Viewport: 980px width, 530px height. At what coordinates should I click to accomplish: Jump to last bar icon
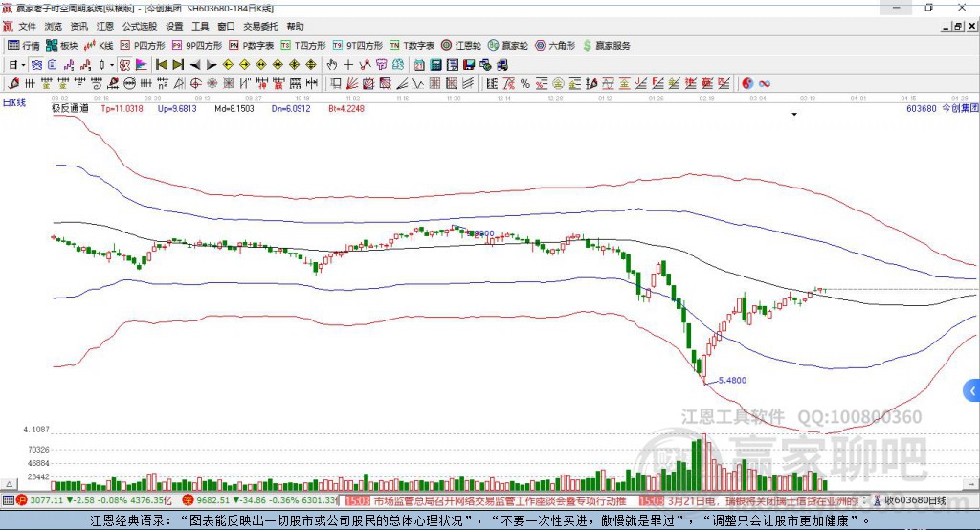coord(178,65)
